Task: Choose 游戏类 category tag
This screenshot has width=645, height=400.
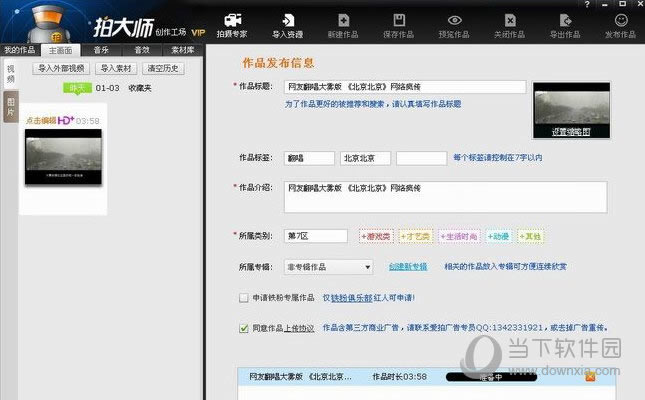Action: point(376,237)
